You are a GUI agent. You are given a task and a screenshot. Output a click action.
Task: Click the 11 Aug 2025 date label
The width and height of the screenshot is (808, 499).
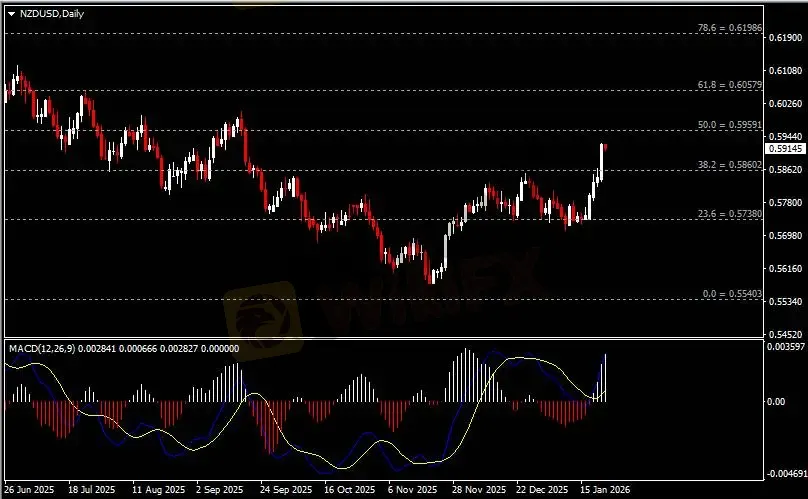click(158, 490)
